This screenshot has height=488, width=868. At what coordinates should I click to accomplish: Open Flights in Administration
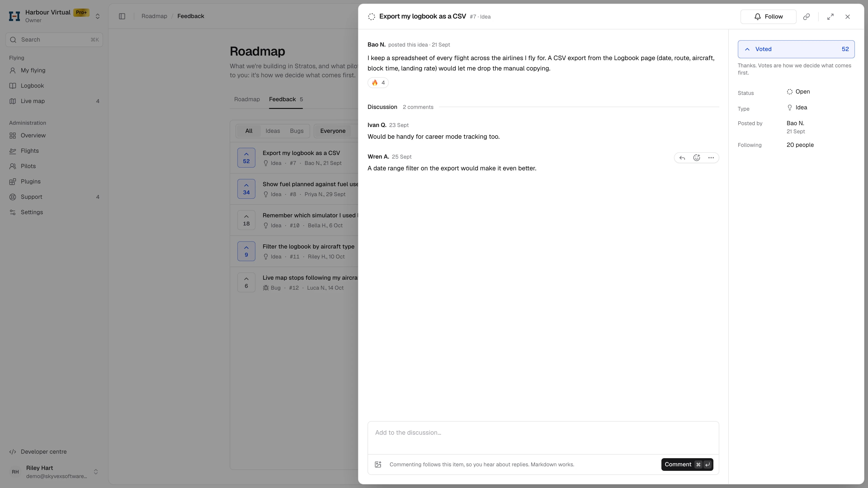click(54, 151)
